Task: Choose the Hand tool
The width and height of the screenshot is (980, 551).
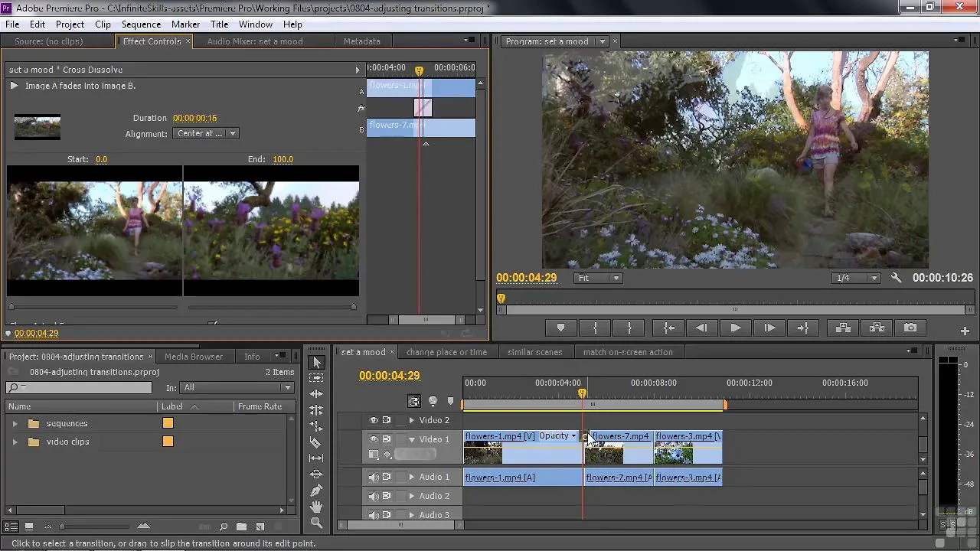Action: [315, 507]
